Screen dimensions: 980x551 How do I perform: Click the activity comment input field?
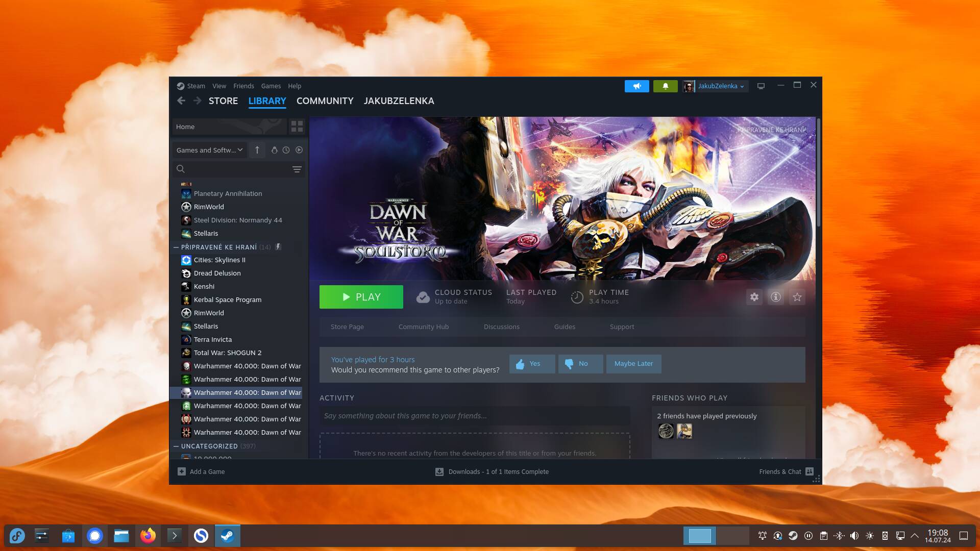click(475, 416)
